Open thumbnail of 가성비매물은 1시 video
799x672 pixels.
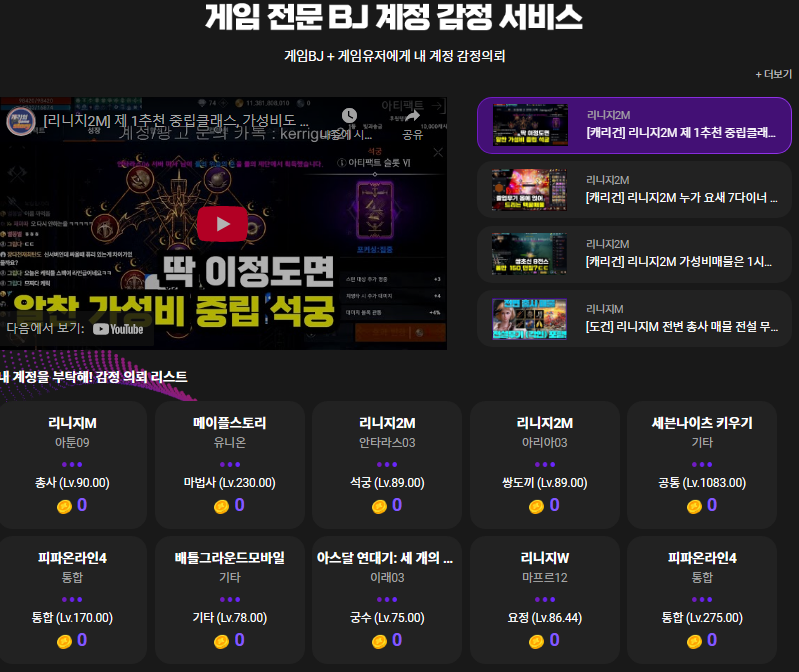click(530, 254)
